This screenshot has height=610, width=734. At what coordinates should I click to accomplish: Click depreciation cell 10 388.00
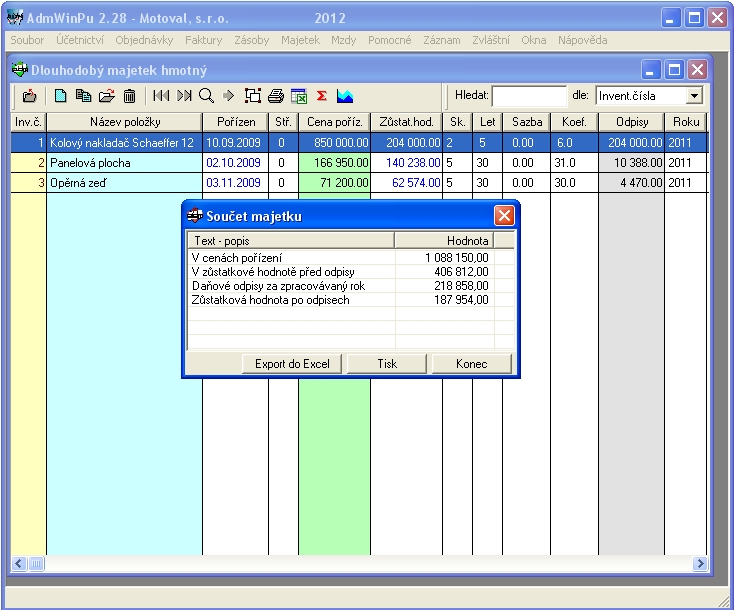[x=631, y=163]
